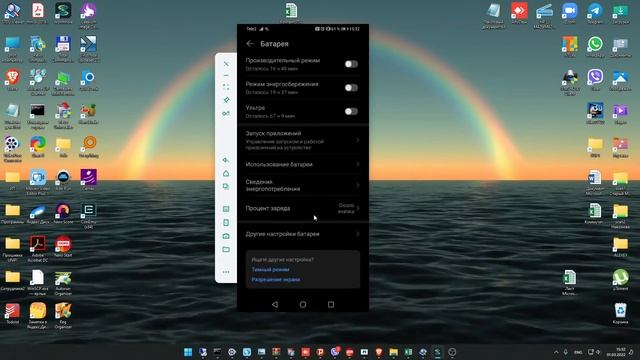Click the sidebar volume speaker icon
Image resolution: width=640 pixels, height=360 pixels.
coord(226,160)
